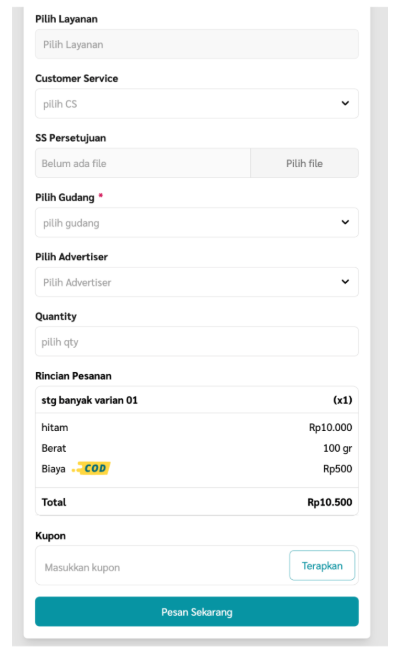Expand the Pilih Advertiser combo box
The width and height of the screenshot is (397, 654).
tap(197, 282)
